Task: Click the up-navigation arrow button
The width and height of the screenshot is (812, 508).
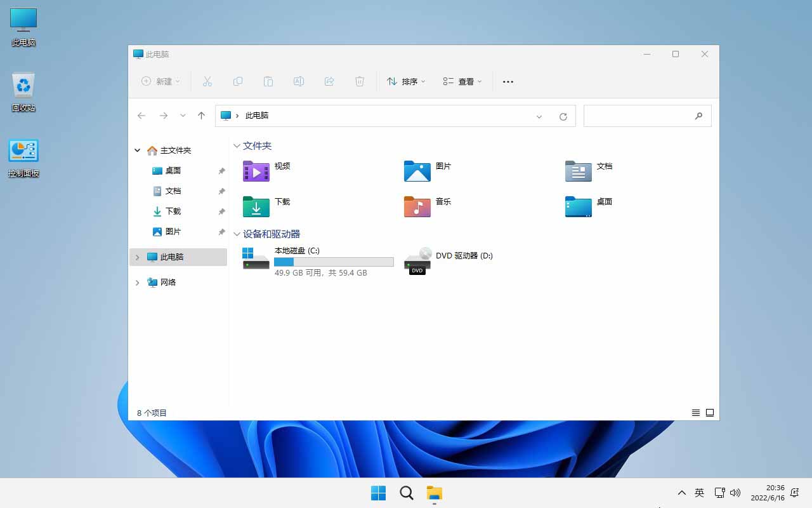Action: coord(202,116)
